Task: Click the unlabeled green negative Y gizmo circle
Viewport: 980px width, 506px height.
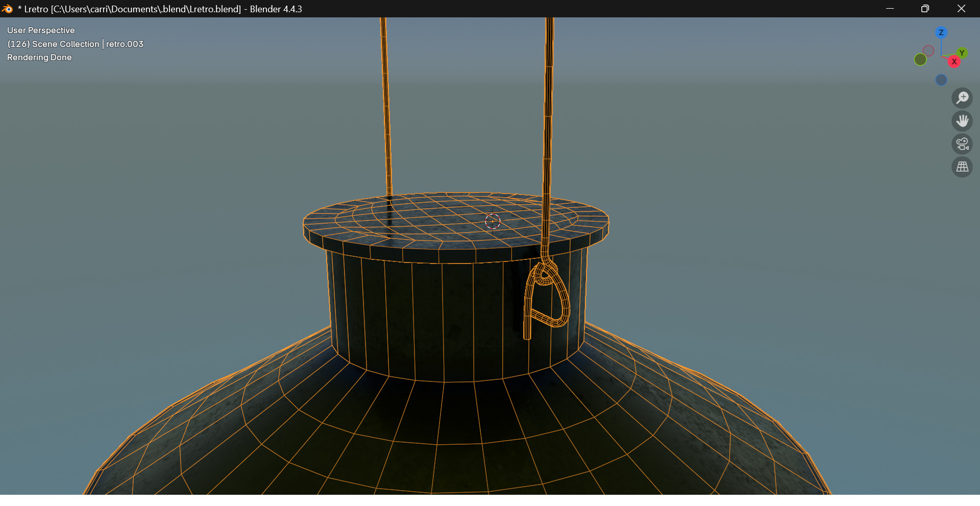Action: click(920, 60)
